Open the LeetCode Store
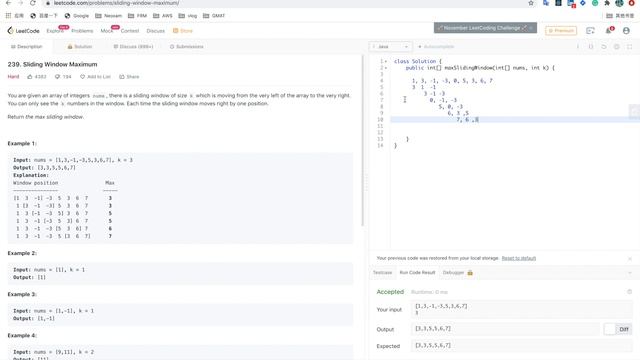Image resolution: width=640 pixels, height=360 pixels. (x=182, y=31)
